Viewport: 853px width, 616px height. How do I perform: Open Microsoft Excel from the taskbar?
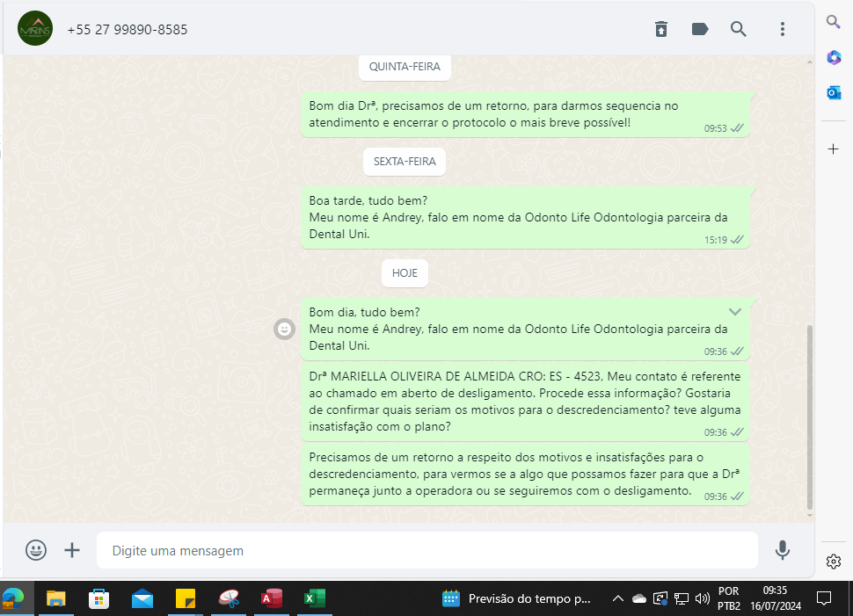[x=315, y=598]
